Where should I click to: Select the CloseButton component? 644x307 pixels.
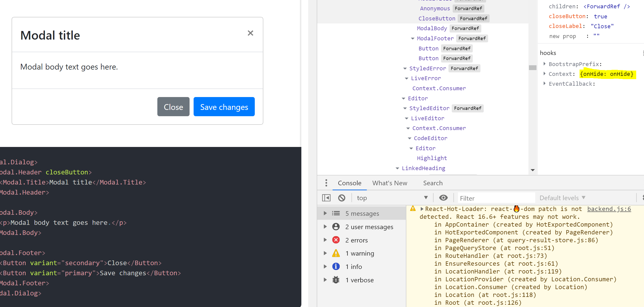[x=437, y=18]
